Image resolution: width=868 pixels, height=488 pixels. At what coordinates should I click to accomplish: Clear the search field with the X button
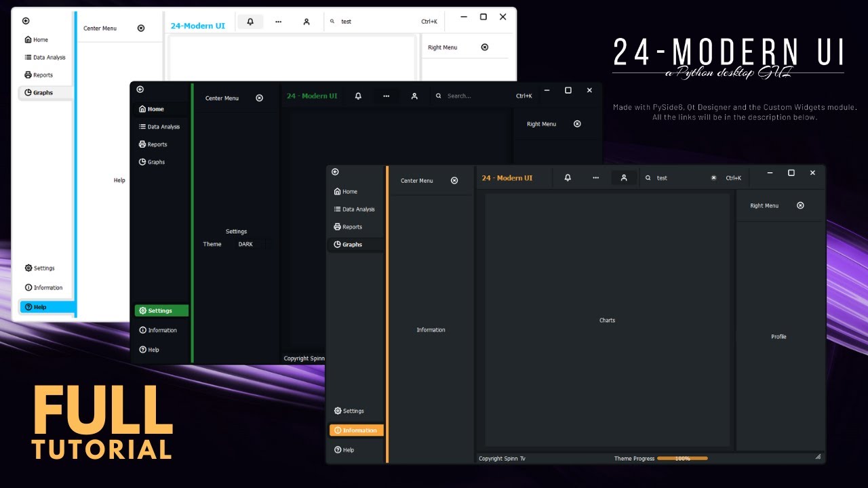pos(713,178)
